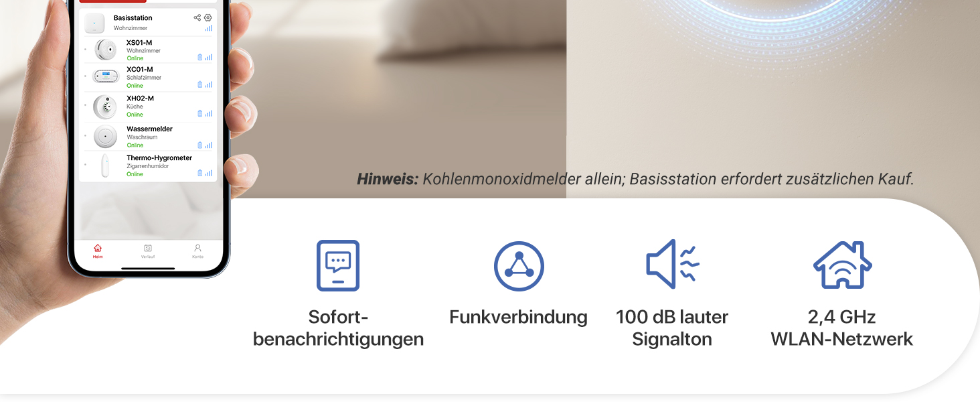This screenshot has width=980, height=402.
Task: Click the Basisstation device thumbnail
Action: point(94,23)
